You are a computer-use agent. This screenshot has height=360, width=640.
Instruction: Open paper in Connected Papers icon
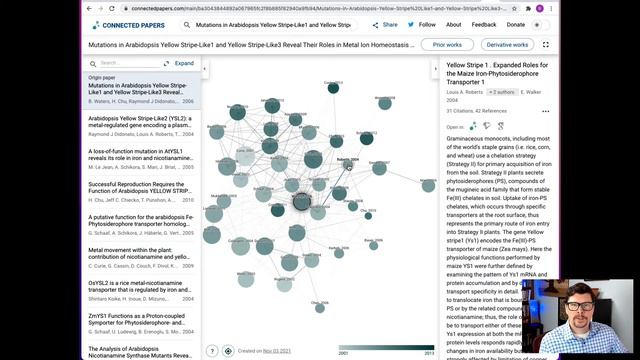[473, 126]
